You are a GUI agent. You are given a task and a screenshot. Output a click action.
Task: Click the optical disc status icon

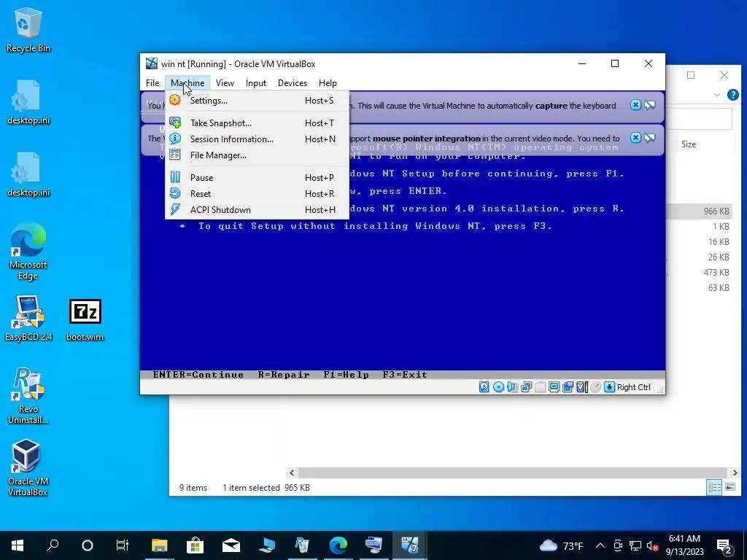[x=498, y=387]
